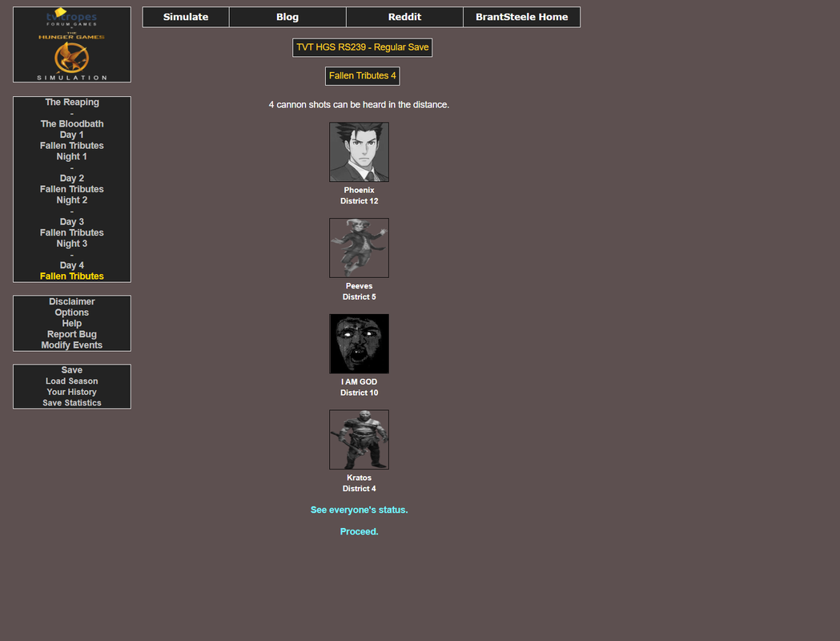Click the Kratos name label
The height and width of the screenshot is (641, 840).
coord(359,478)
